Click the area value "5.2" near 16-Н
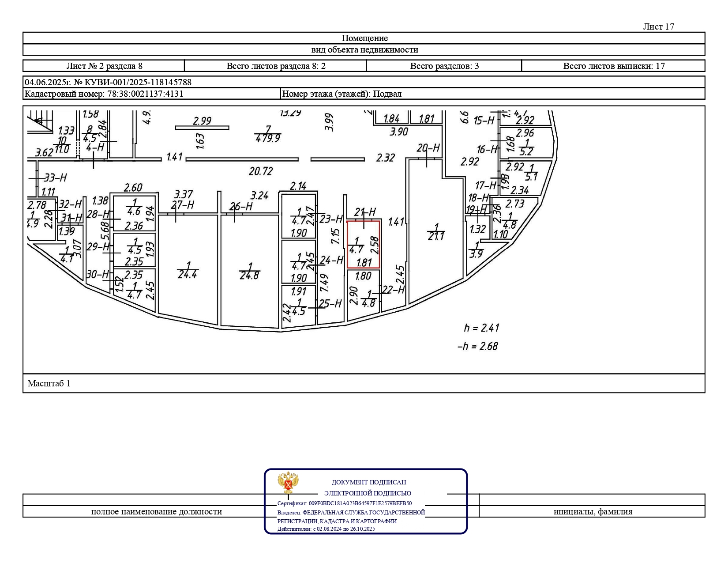 click(526, 151)
